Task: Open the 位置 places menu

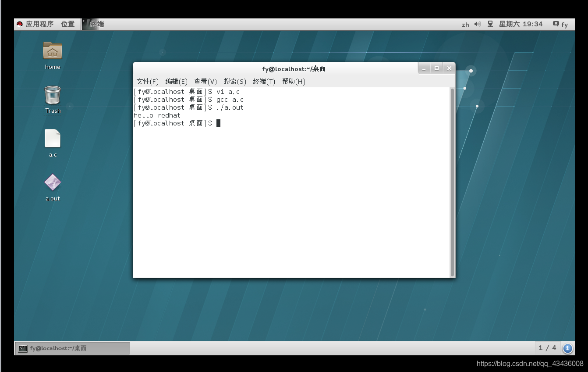Action: pos(68,24)
